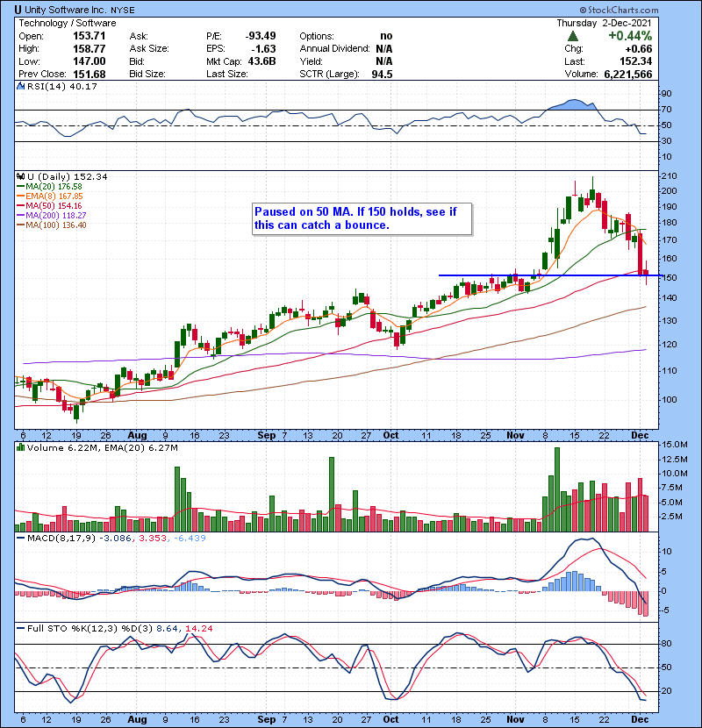The height and width of the screenshot is (728, 702).
Task: Click the +0.44% percent change
Action: [x=630, y=36]
